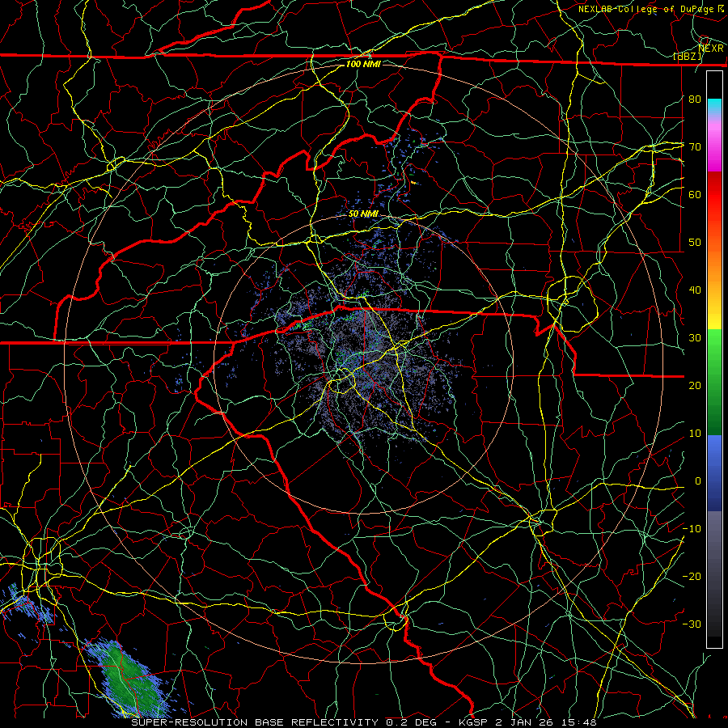Click the 30 value on the dBZ scale

695,338
